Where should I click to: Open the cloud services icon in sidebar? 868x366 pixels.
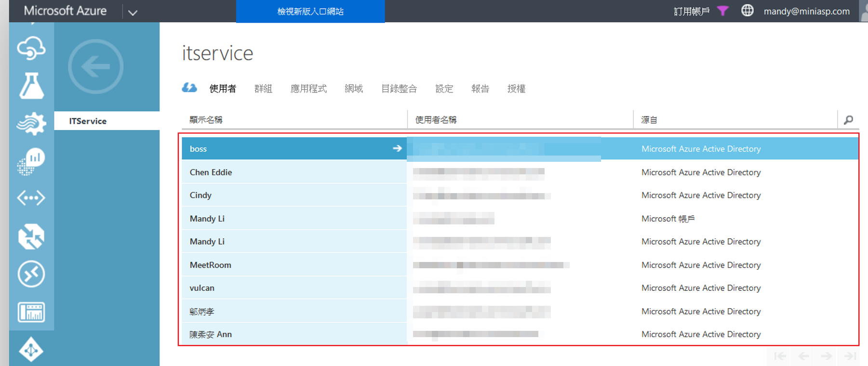(x=31, y=48)
